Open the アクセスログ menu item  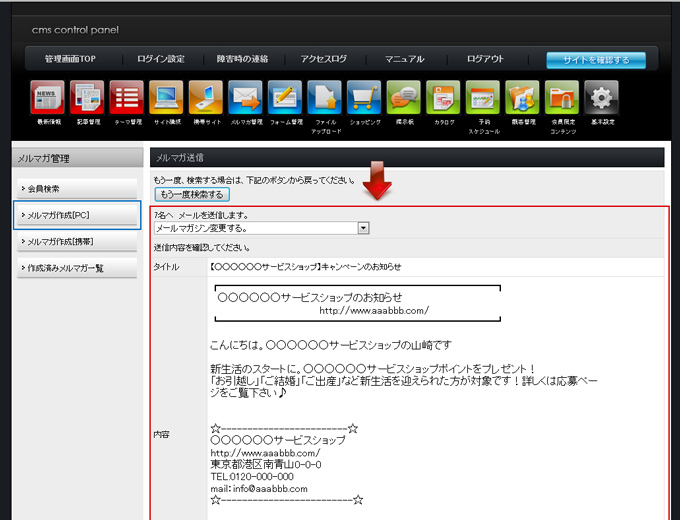click(323, 59)
